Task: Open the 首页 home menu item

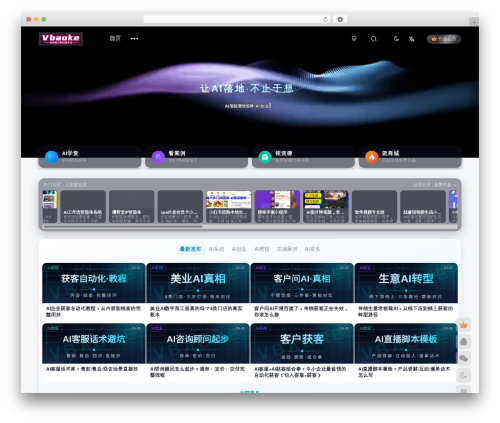Action: click(115, 38)
